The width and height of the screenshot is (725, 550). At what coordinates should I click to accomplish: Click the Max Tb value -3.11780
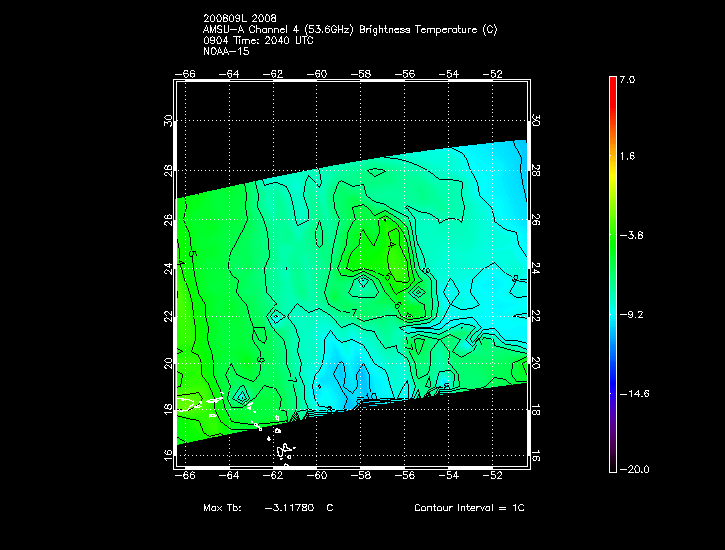(290, 509)
